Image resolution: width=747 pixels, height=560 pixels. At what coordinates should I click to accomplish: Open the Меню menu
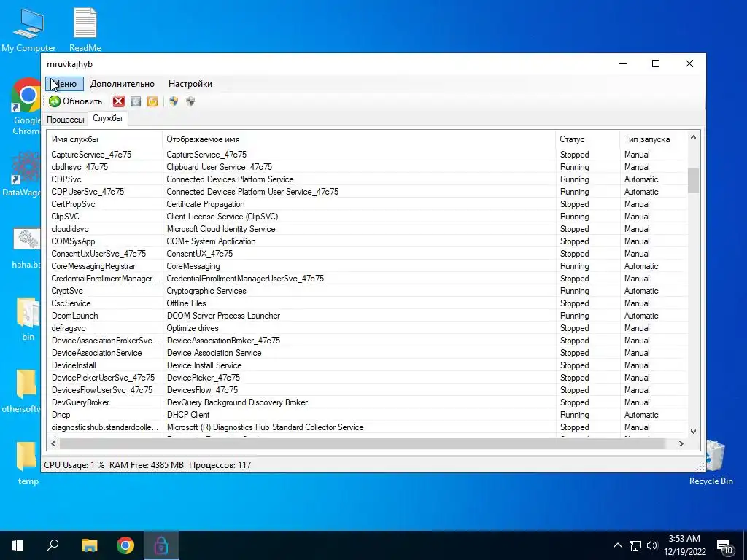[64, 84]
